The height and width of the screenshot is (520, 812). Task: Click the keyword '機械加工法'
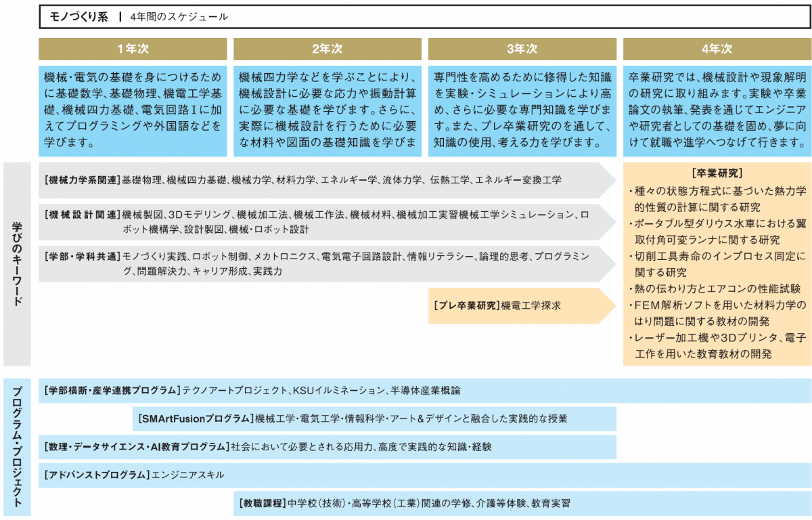(x=263, y=215)
